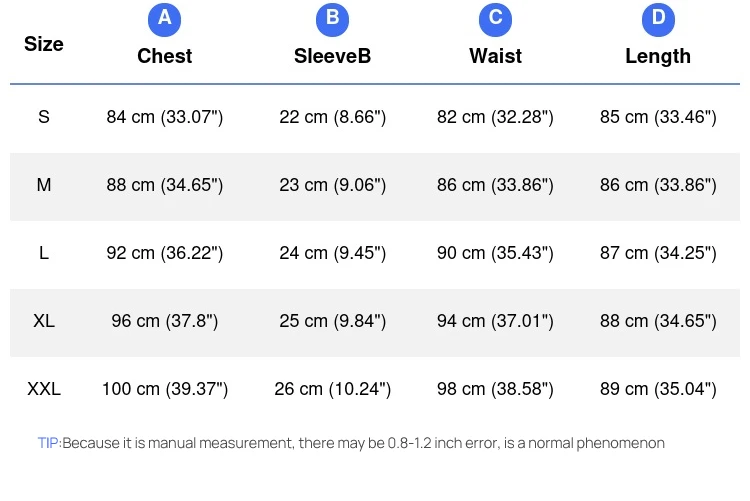Select the Chest column header
Image resolution: width=750 pixels, height=501 pixels.
coord(165,56)
